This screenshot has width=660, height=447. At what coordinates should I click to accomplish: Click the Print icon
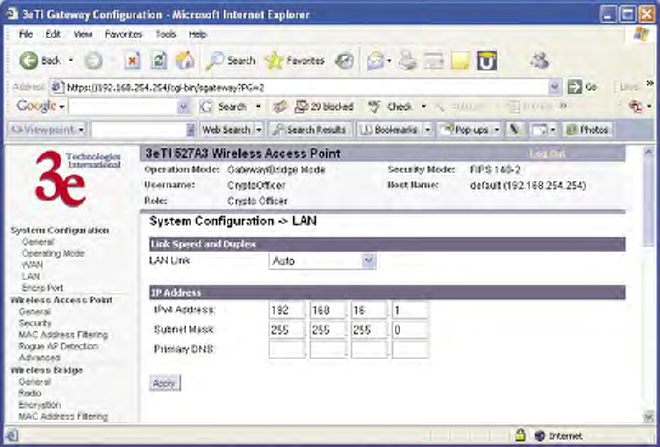click(407, 61)
